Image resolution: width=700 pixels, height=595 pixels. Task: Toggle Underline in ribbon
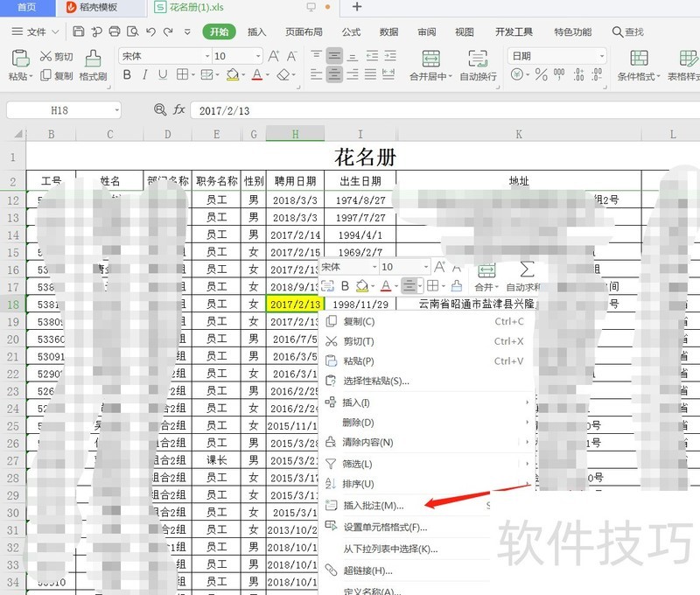pyautogui.click(x=163, y=74)
